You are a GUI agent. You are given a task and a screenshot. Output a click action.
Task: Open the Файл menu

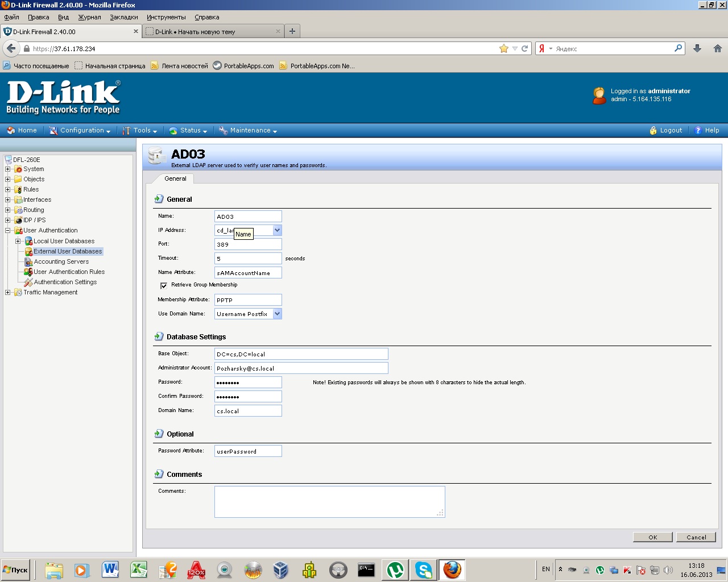(11, 17)
